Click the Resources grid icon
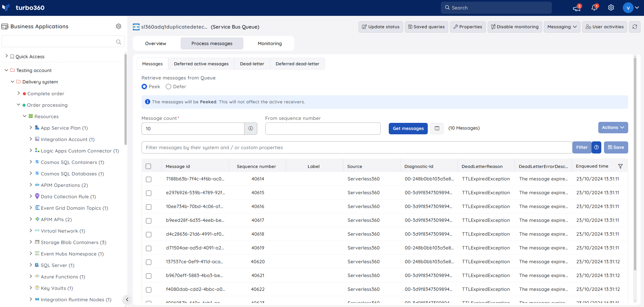The image size is (644, 307). [31, 116]
